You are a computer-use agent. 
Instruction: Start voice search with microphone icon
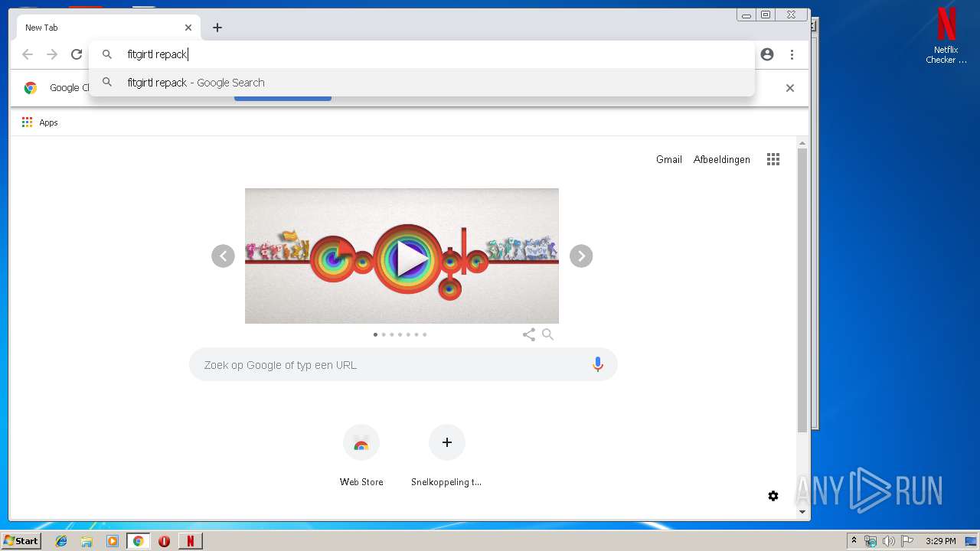(598, 365)
